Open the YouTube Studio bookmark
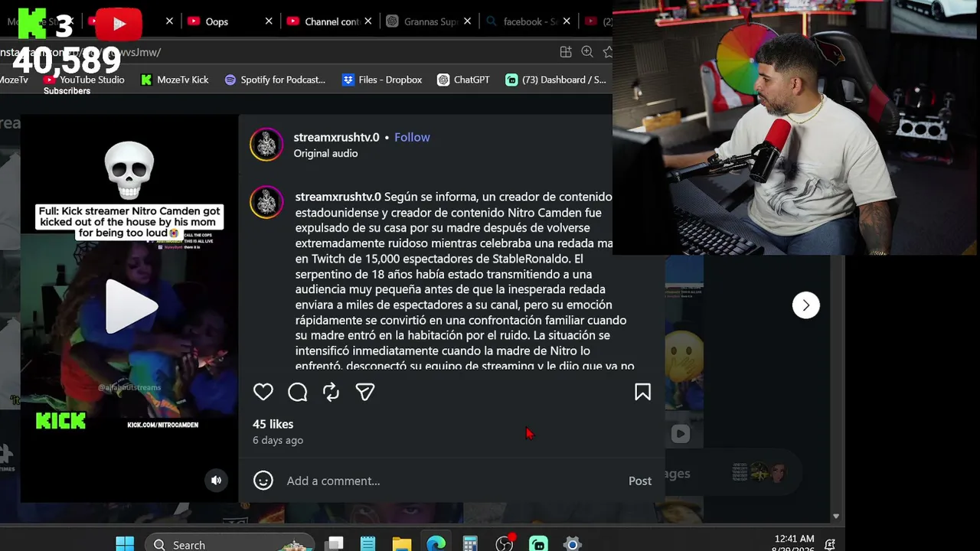This screenshot has width=980, height=551. coord(84,80)
